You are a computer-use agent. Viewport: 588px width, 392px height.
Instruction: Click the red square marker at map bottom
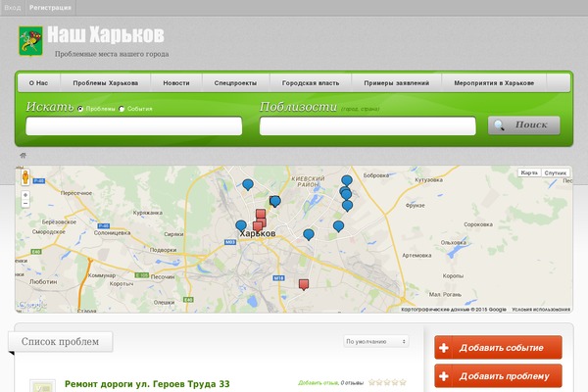tap(304, 284)
